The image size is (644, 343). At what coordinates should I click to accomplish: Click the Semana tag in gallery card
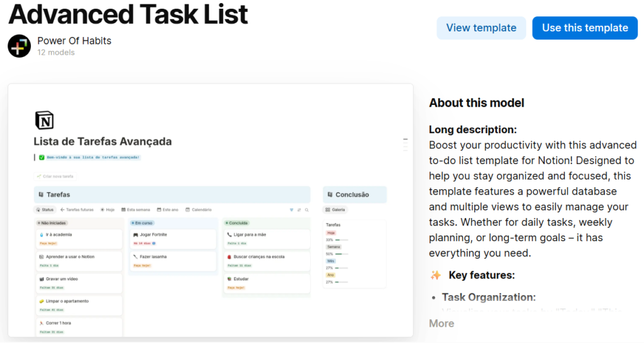[x=333, y=247]
